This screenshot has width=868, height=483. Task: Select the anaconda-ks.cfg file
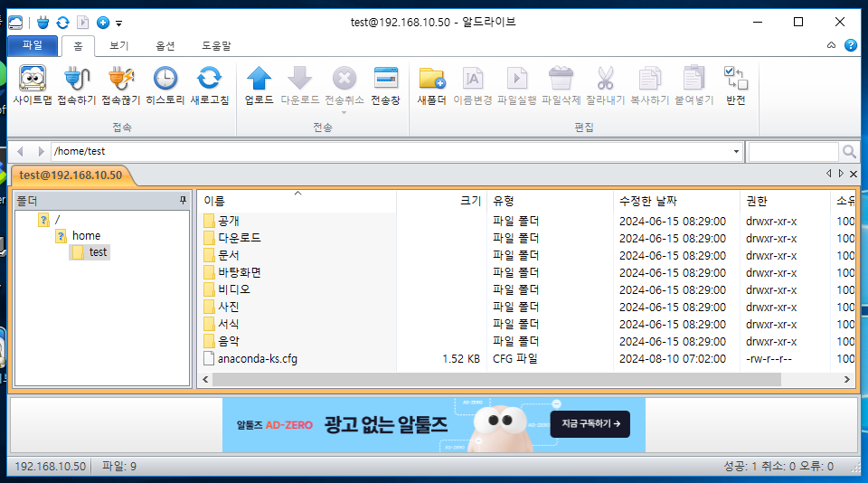(528, 358)
